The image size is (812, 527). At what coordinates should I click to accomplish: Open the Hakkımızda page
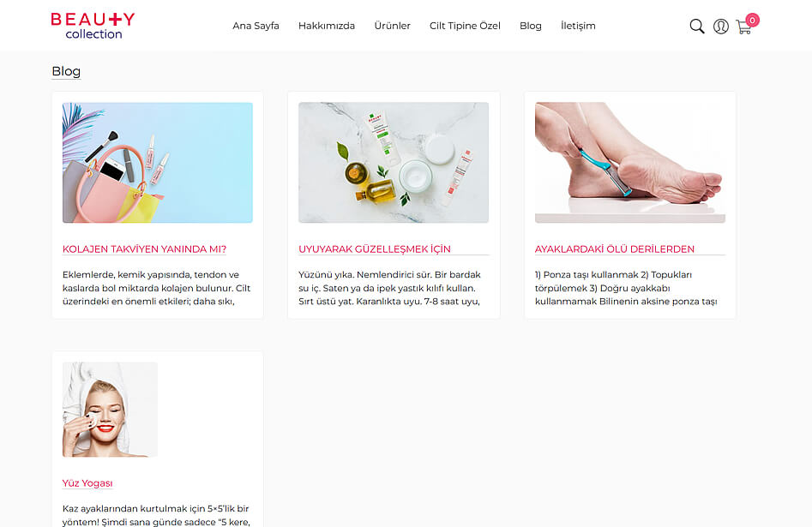coord(327,26)
